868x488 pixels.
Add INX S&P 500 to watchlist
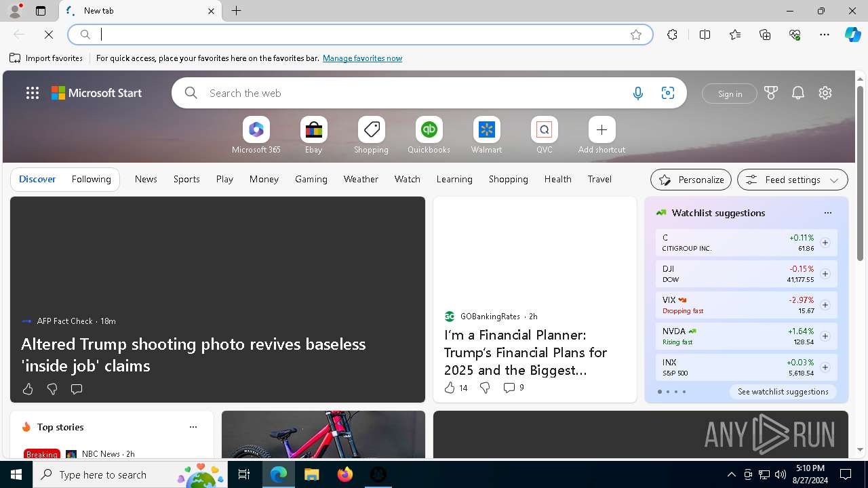[825, 367]
